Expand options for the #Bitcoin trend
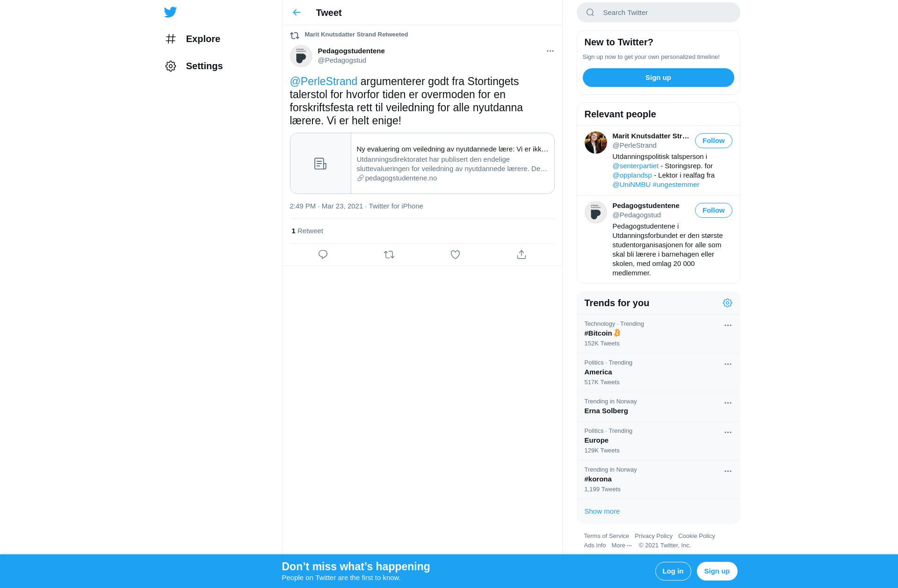This screenshot has height=588, width=898. point(728,325)
